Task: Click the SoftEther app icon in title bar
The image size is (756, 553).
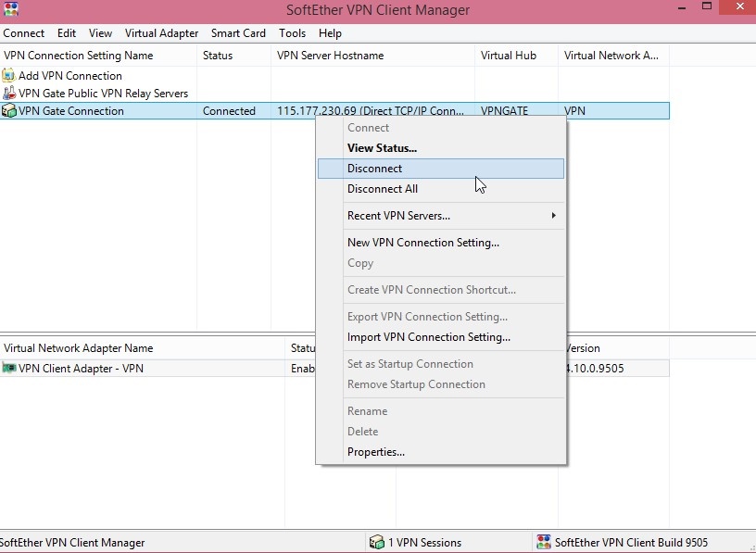Action: pos(10,9)
